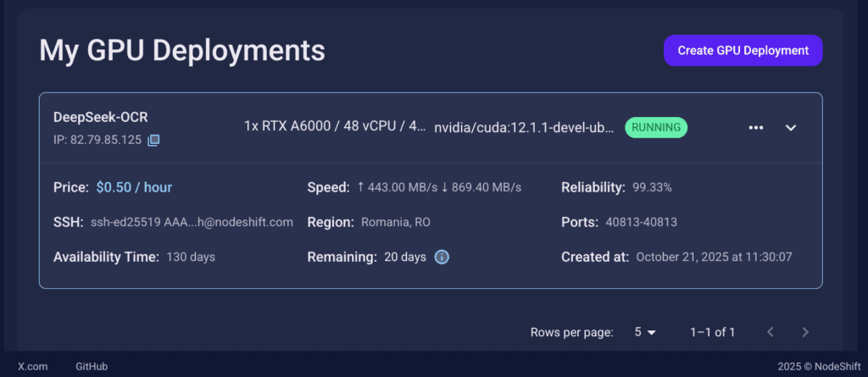Click the Remaining days info icon
Screen dimensions: 868x377
442,257
